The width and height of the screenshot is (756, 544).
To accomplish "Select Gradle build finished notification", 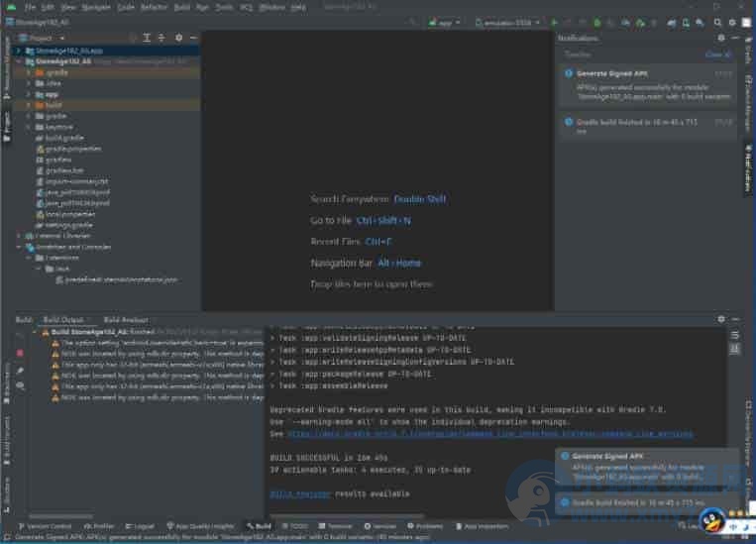I will tap(648, 126).
